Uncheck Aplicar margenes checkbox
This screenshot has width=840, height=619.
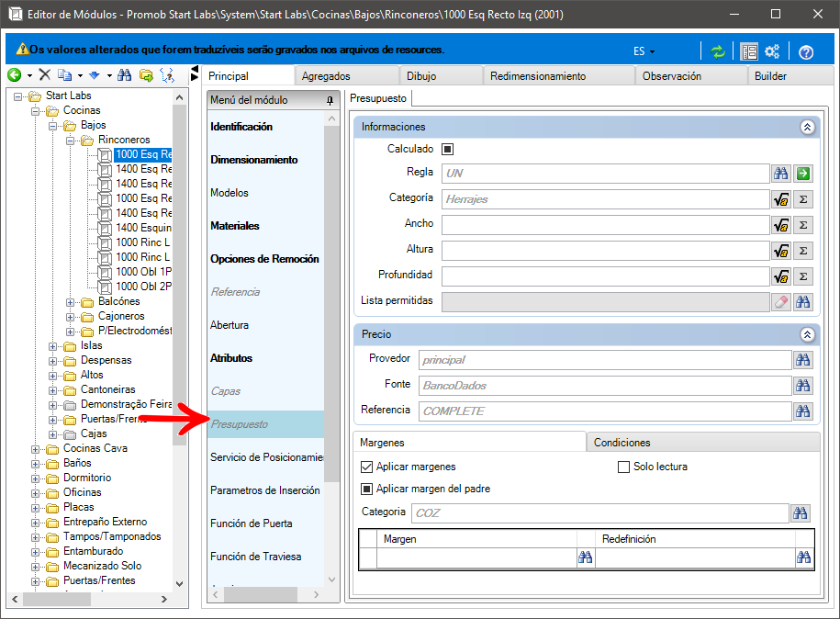[366, 467]
